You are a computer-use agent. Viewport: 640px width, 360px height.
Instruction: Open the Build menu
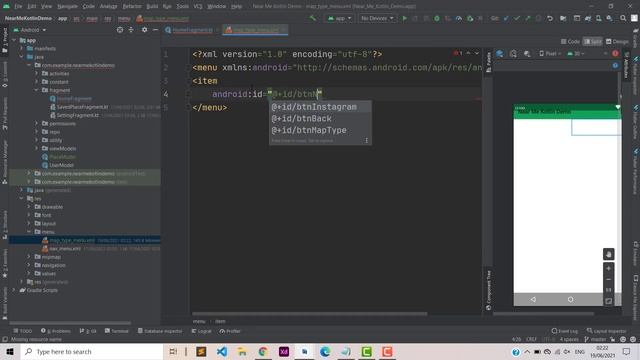pos(152,7)
